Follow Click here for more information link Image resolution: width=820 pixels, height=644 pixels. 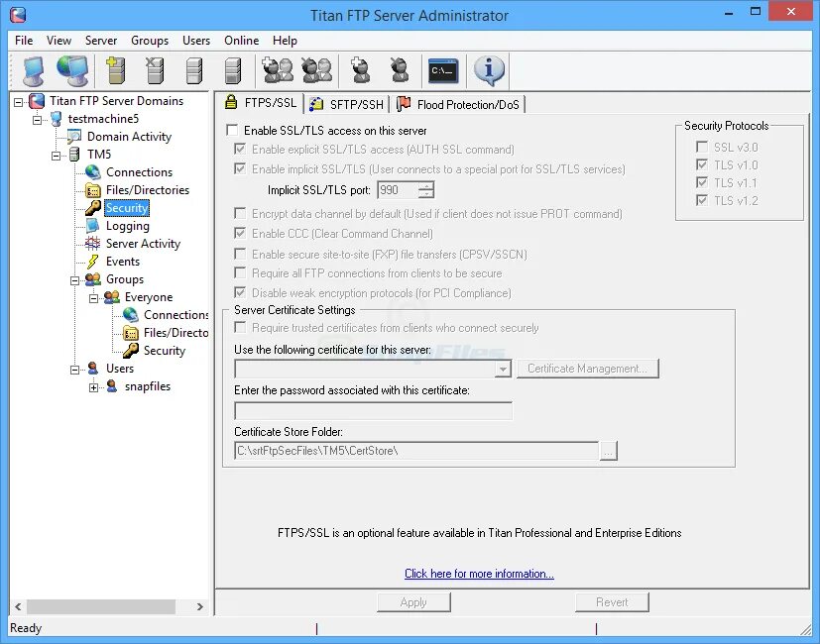point(479,574)
